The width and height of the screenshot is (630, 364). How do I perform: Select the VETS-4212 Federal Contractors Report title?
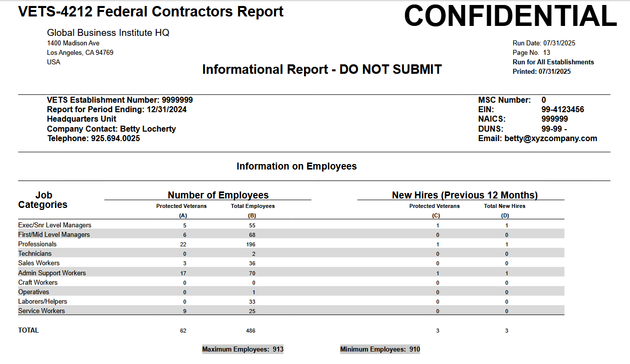(151, 11)
